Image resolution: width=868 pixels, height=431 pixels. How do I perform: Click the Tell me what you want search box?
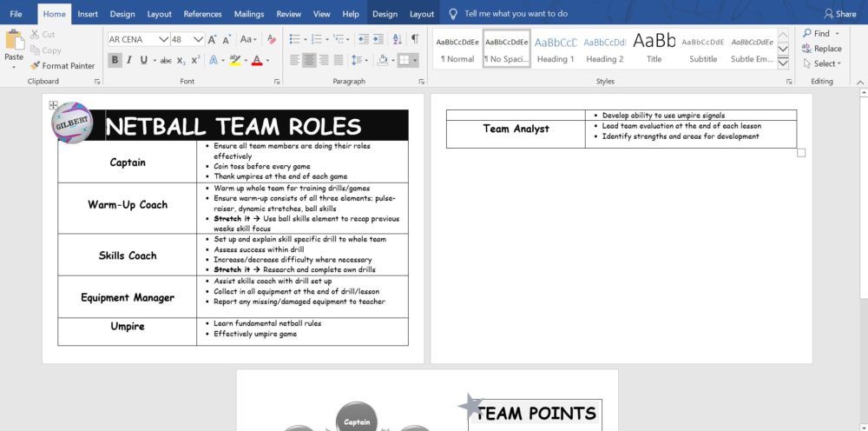[516, 14]
